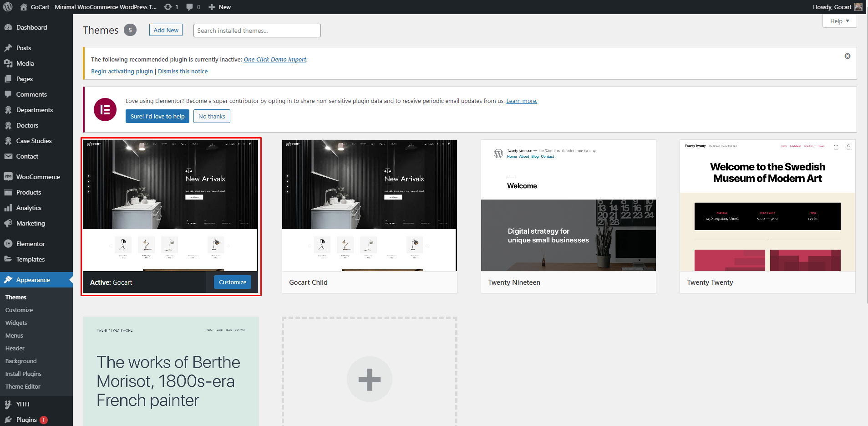Open Widgets submenu item
Viewport: 868px width, 426px height.
16,323
